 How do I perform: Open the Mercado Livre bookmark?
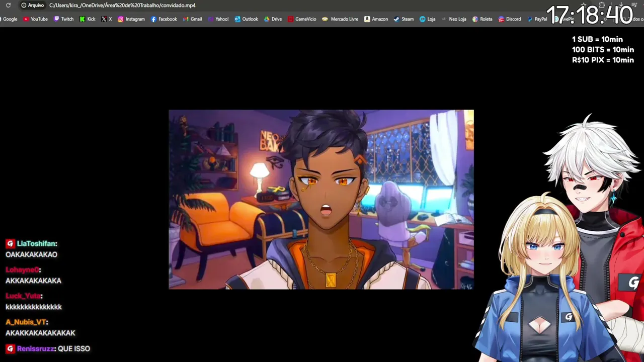click(340, 19)
